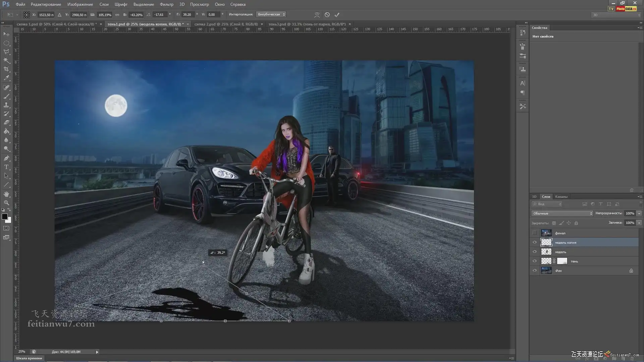Image resolution: width=644 pixels, height=362 pixels.
Task: Hide the модель копия layer
Action: [535, 242]
